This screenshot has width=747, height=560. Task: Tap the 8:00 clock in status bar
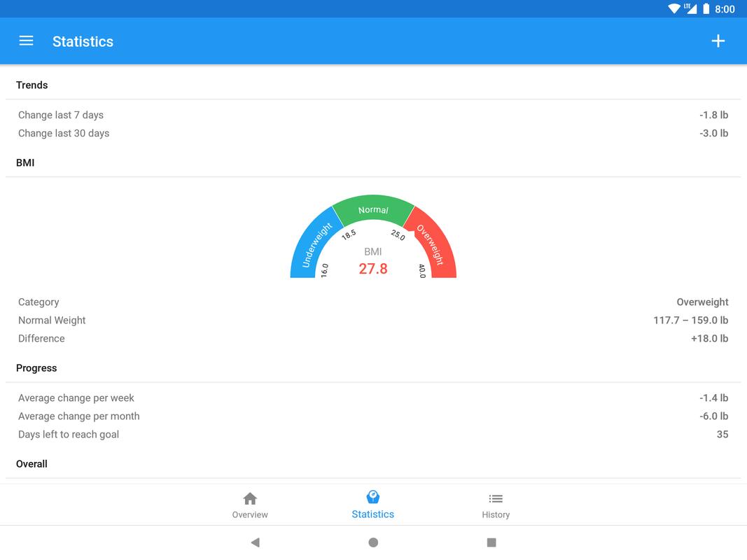(725, 9)
